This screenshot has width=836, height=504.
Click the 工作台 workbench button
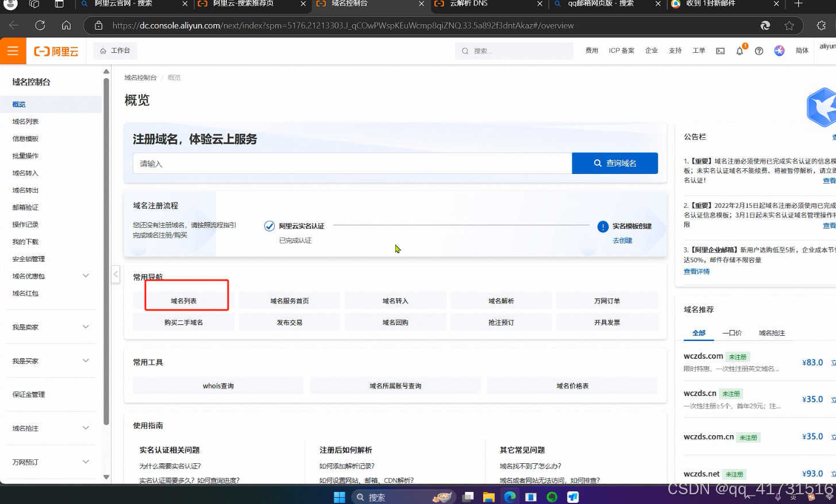pos(115,51)
